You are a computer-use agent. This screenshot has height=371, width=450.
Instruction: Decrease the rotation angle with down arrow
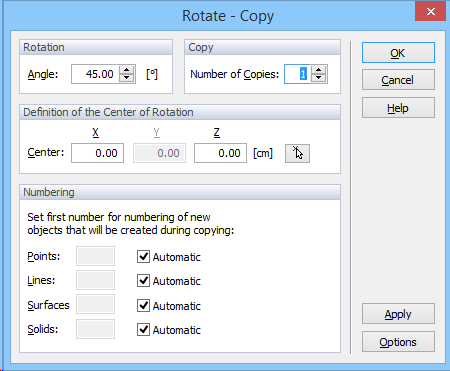point(127,78)
